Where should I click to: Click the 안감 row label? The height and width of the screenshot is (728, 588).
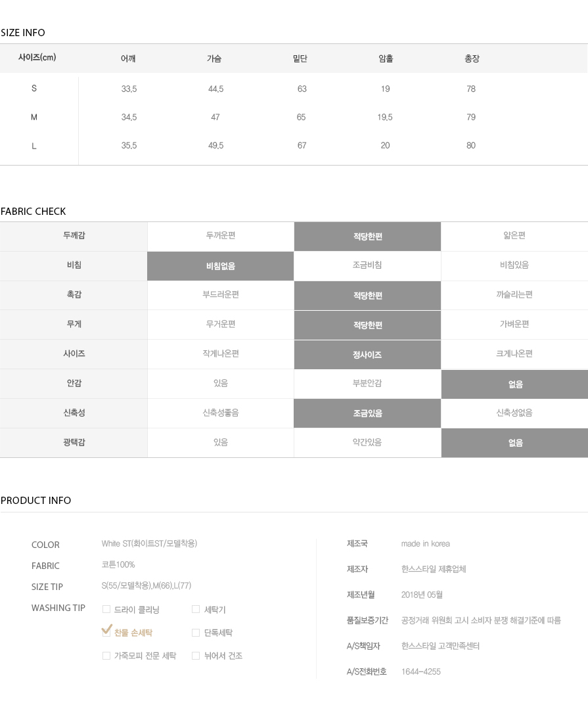coord(74,383)
